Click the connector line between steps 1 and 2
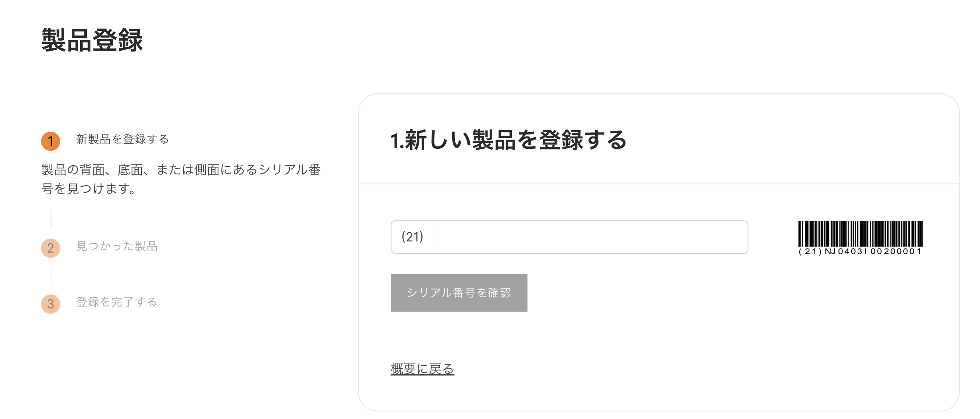The height and width of the screenshot is (419, 980). pos(51,219)
